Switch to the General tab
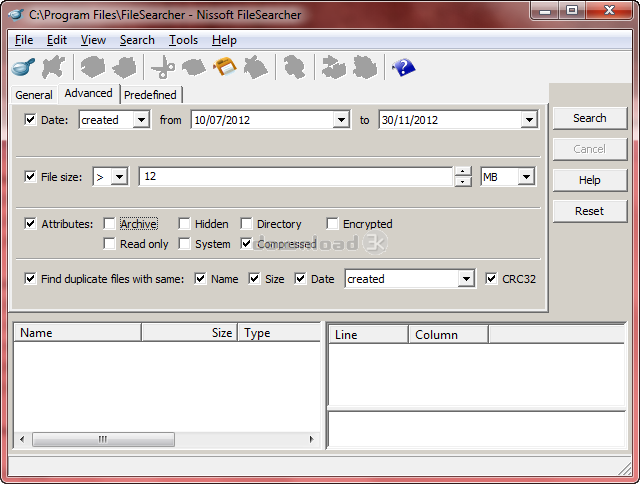 click(34, 95)
